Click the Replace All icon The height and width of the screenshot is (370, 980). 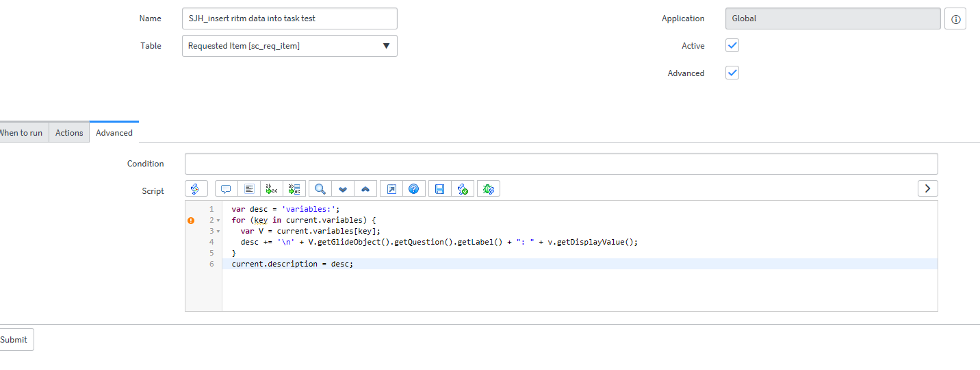(x=294, y=188)
